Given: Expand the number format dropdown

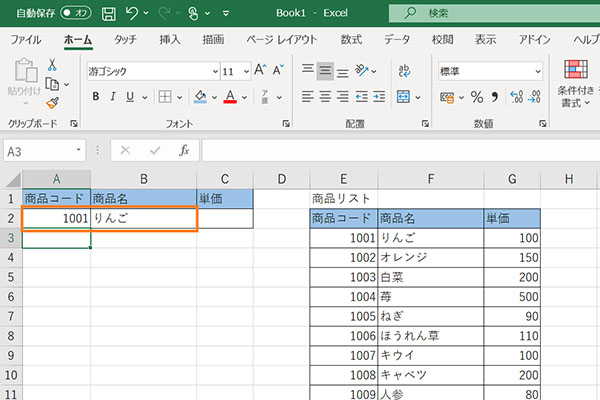Looking at the screenshot, I should coord(538,72).
